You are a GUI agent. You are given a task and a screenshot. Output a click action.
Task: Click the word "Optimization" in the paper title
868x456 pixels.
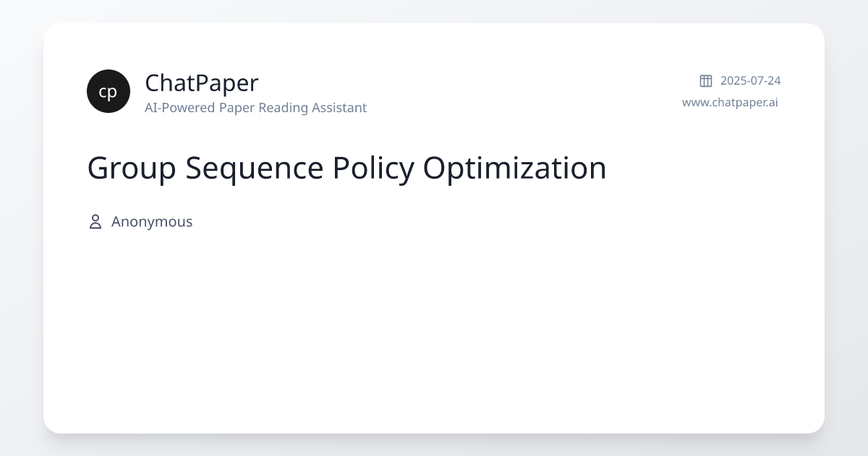tap(514, 168)
